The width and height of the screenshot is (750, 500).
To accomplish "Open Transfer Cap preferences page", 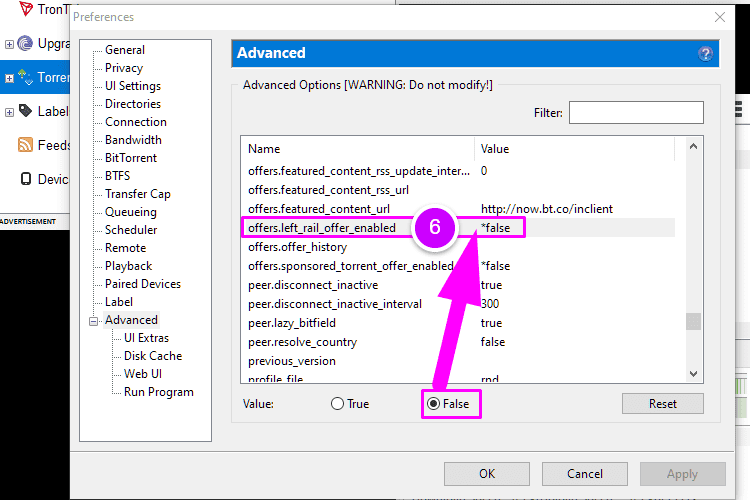I will tap(138, 194).
